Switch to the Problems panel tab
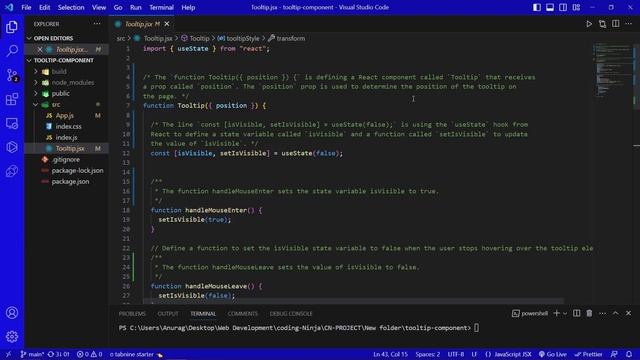The image size is (640, 360). pos(132,313)
